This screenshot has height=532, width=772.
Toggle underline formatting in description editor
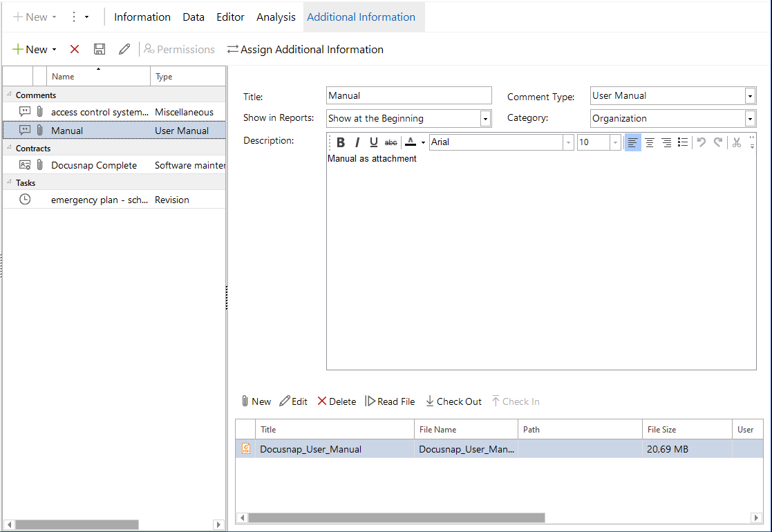374,142
